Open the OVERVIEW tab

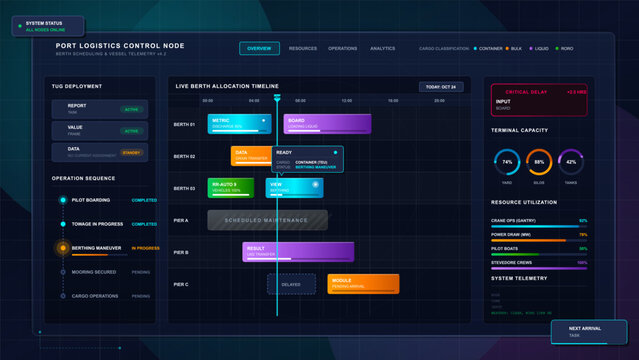259,49
